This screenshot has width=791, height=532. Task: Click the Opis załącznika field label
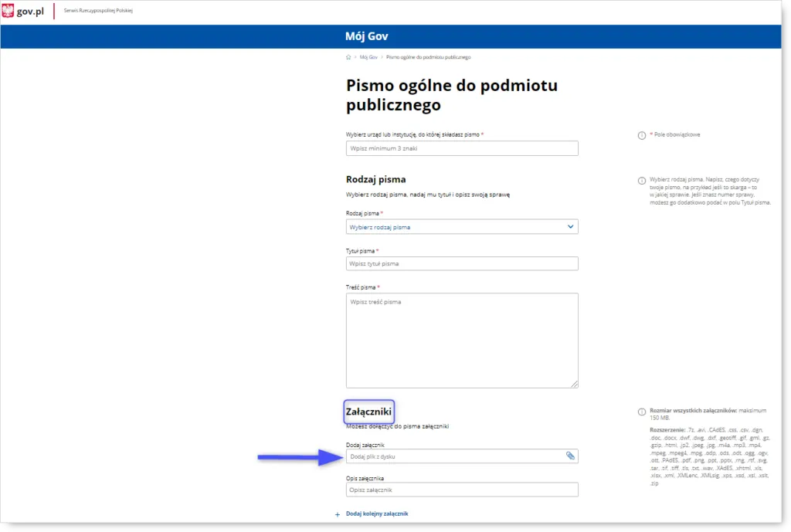[x=365, y=478]
